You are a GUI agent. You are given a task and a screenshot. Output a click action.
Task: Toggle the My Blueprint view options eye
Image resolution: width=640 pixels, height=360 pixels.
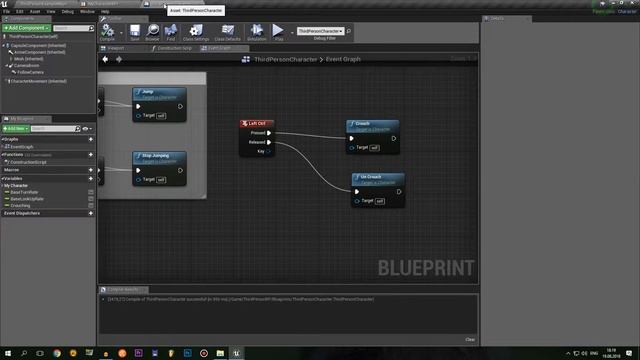(85, 129)
